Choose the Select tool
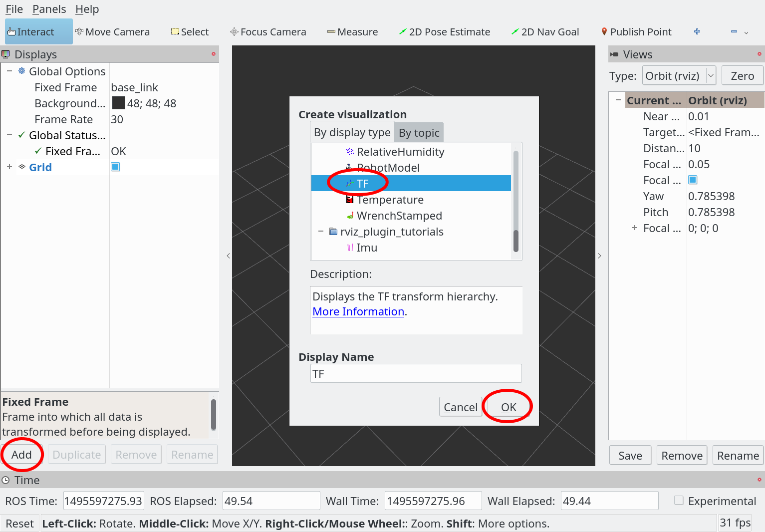 pos(190,32)
